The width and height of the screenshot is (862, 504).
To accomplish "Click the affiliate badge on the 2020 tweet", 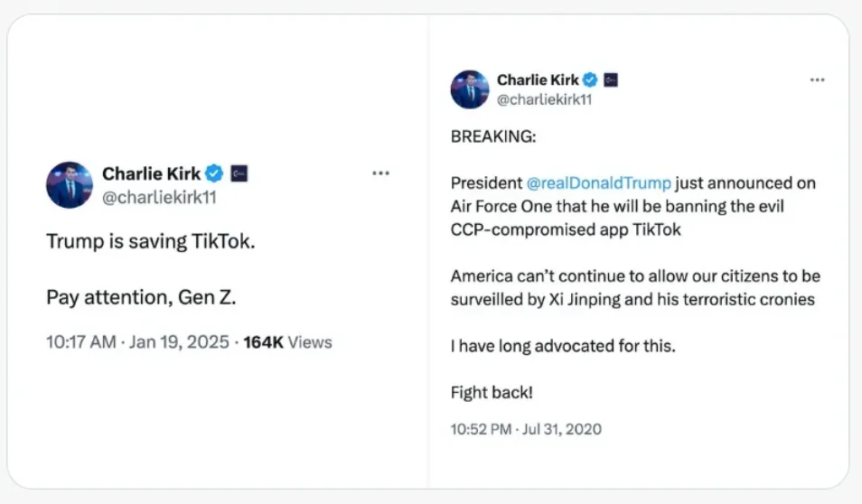I will coord(612,80).
